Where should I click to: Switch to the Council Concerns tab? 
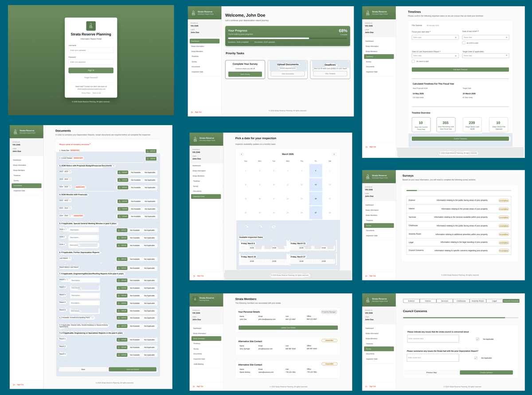(511, 301)
